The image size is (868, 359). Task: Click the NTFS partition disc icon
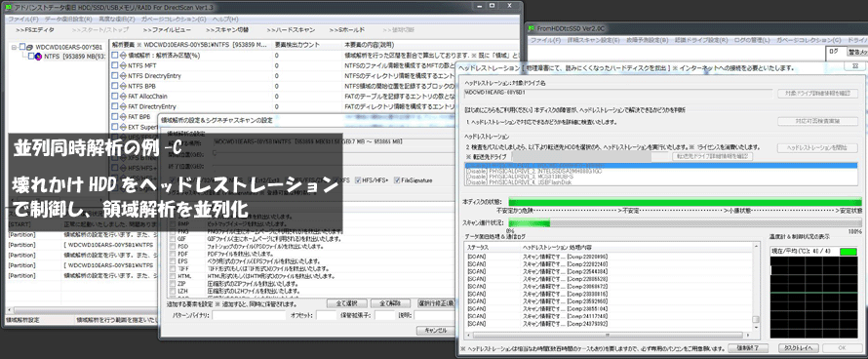coord(39,56)
